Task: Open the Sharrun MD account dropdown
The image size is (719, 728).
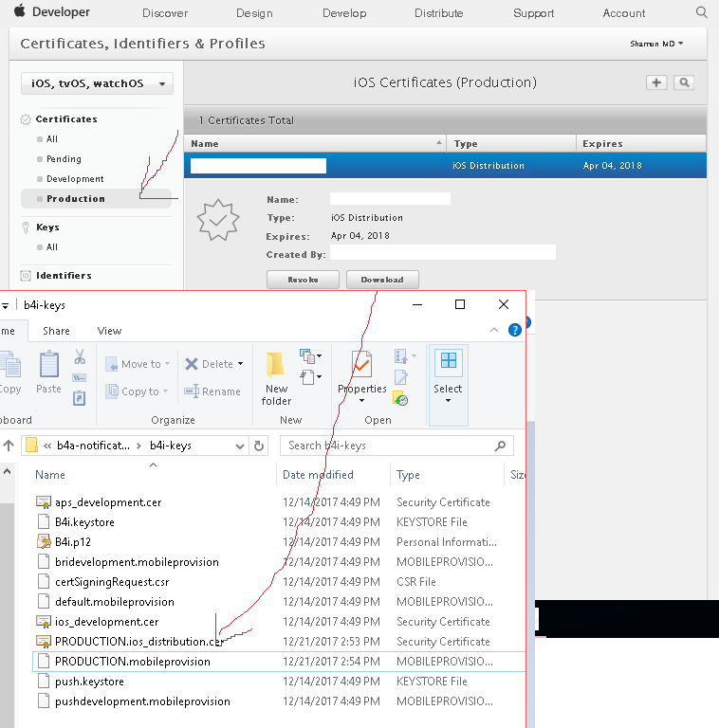Action: (656, 44)
